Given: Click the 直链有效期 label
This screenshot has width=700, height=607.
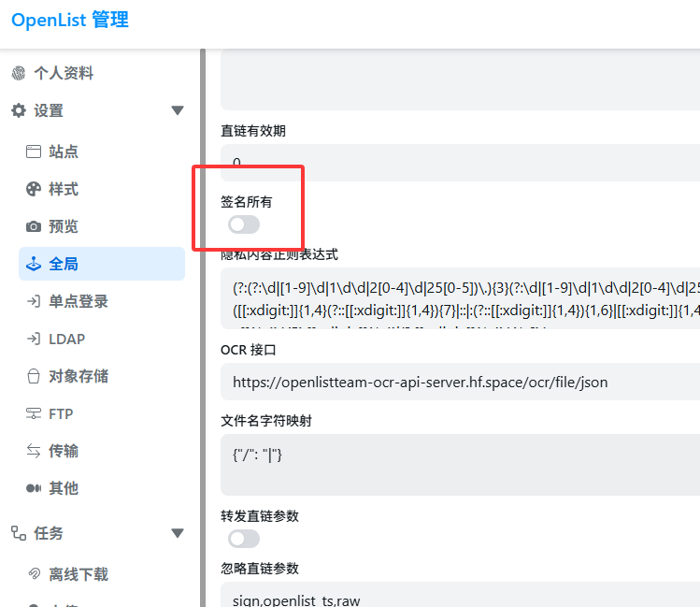Looking at the screenshot, I should click(x=253, y=131).
